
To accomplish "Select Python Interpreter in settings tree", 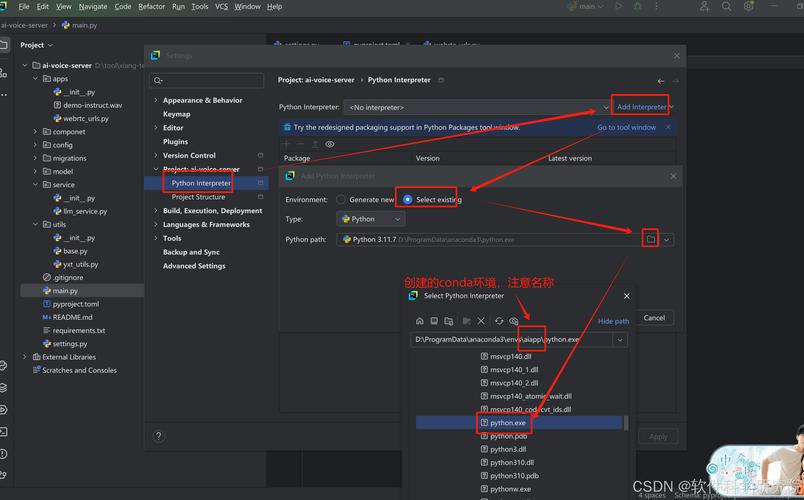I will tap(207, 183).
